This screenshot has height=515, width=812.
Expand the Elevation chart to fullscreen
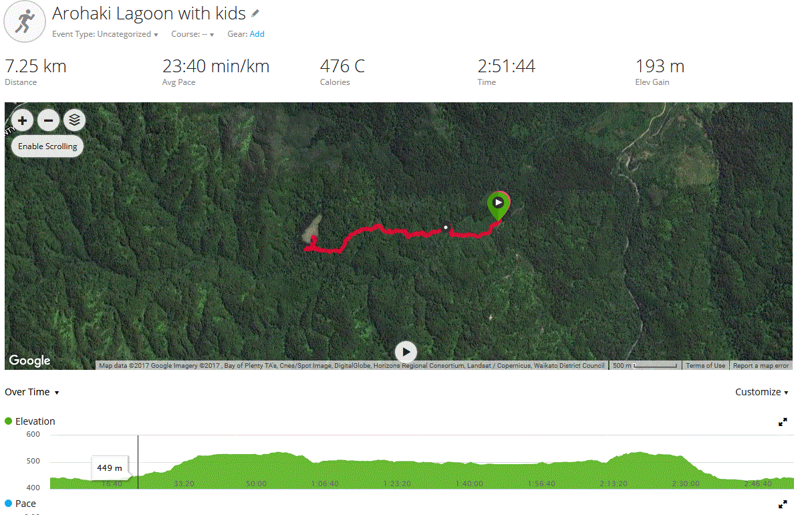783,422
